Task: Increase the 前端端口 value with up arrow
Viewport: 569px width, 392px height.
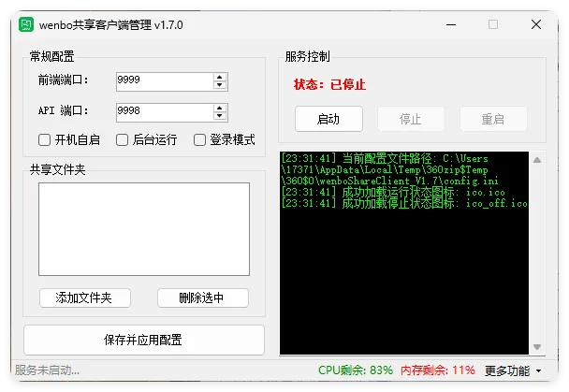Action: [x=219, y=78]
